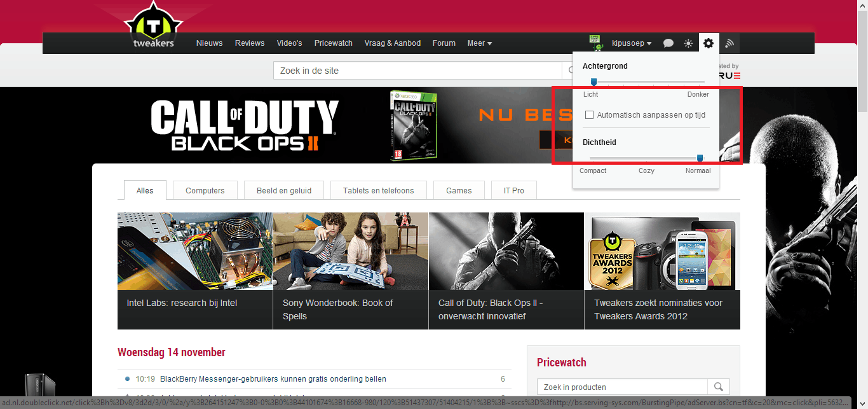
Task: Enable Automatisch aanpassen op tijd checkbox
Action: tap(589, 115)
